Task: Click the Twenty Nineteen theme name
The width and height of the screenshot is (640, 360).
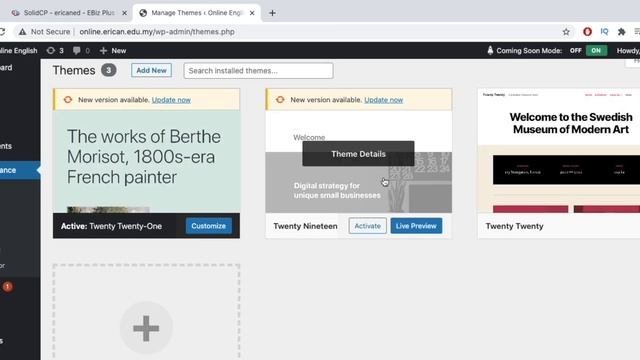Action: (305, 226)
